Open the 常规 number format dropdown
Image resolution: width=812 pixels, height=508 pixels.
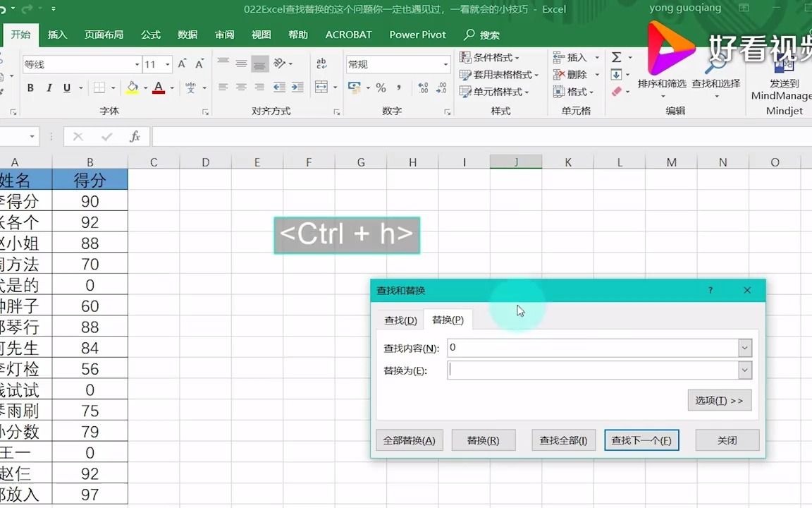pos(445,64)
